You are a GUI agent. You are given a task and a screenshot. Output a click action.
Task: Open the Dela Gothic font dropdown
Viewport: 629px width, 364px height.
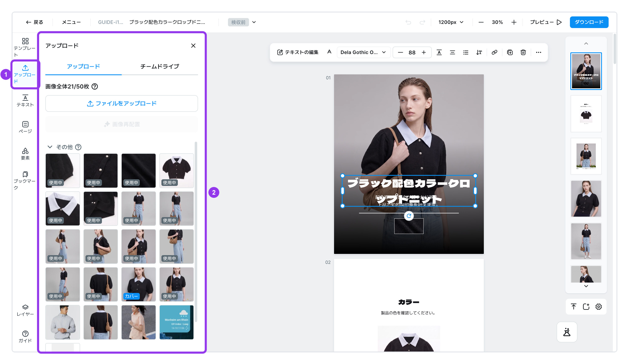point(363,52)
